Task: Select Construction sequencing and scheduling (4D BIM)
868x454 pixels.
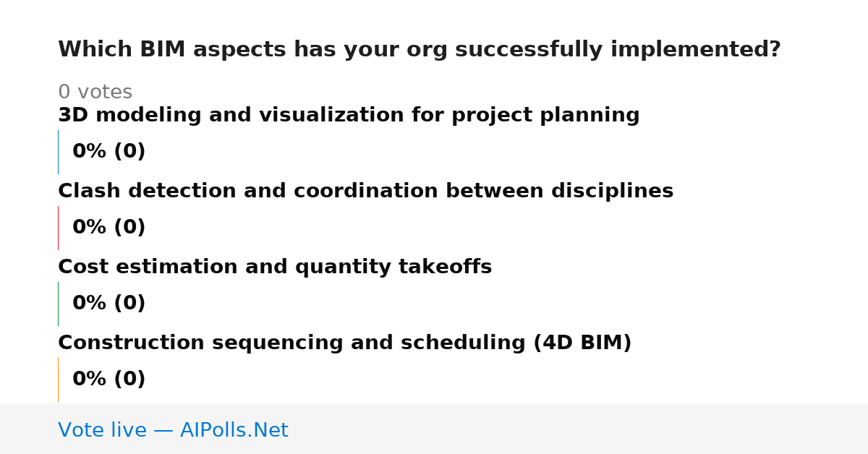Action: coord(345,343)
